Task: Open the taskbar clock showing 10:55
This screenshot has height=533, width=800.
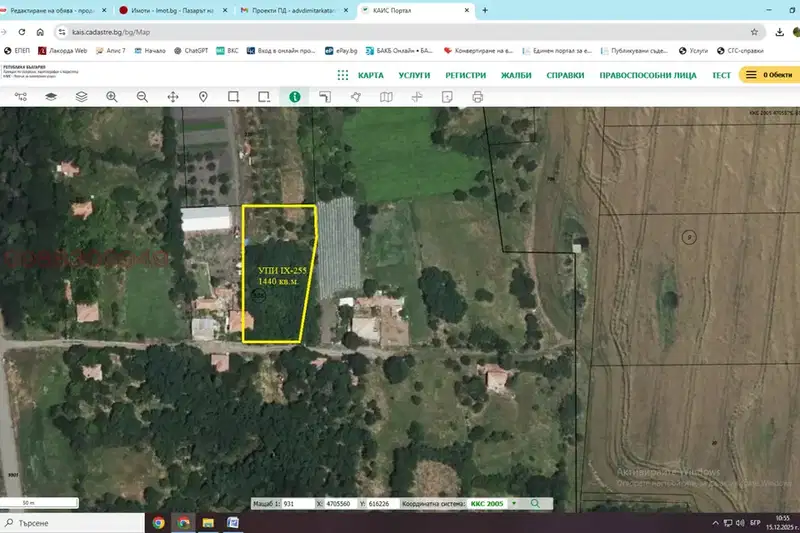Action: pos(783,523)
